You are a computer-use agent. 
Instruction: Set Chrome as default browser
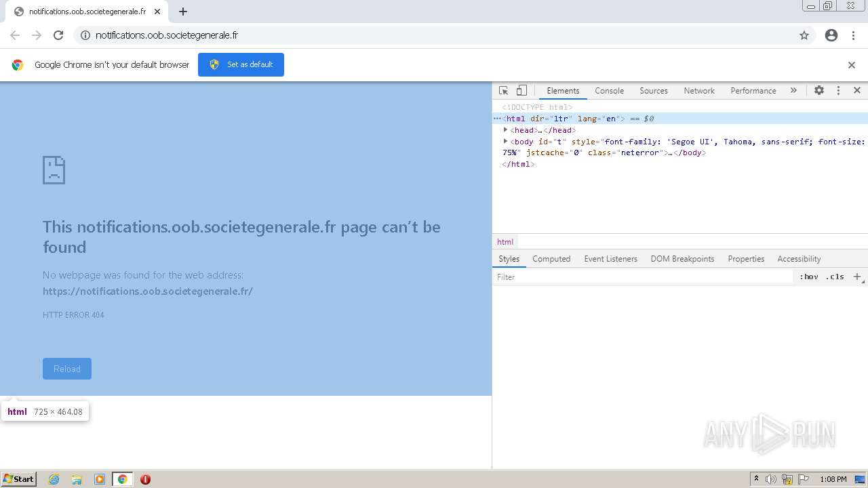(241, 64)
